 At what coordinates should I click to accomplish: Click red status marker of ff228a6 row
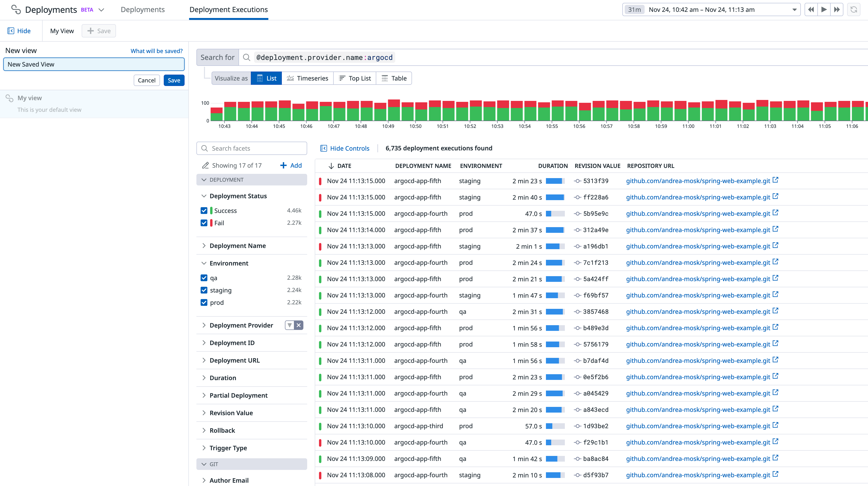click(x=320, y=197)
